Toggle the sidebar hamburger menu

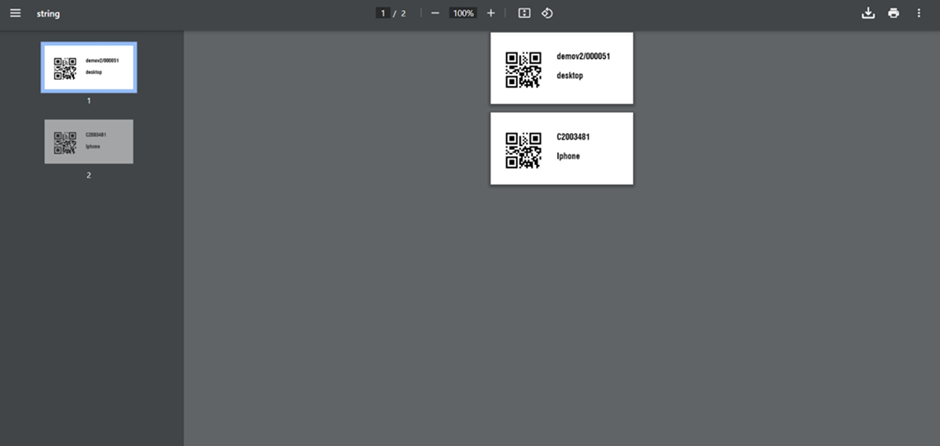[15, 13]
